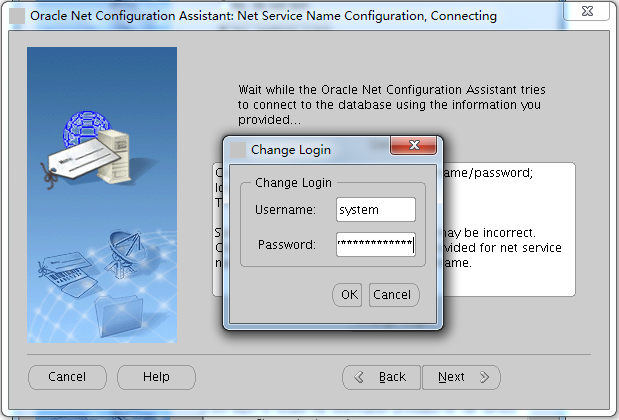Click the wizard Cancel button beside Help

[x=67, y=377]
